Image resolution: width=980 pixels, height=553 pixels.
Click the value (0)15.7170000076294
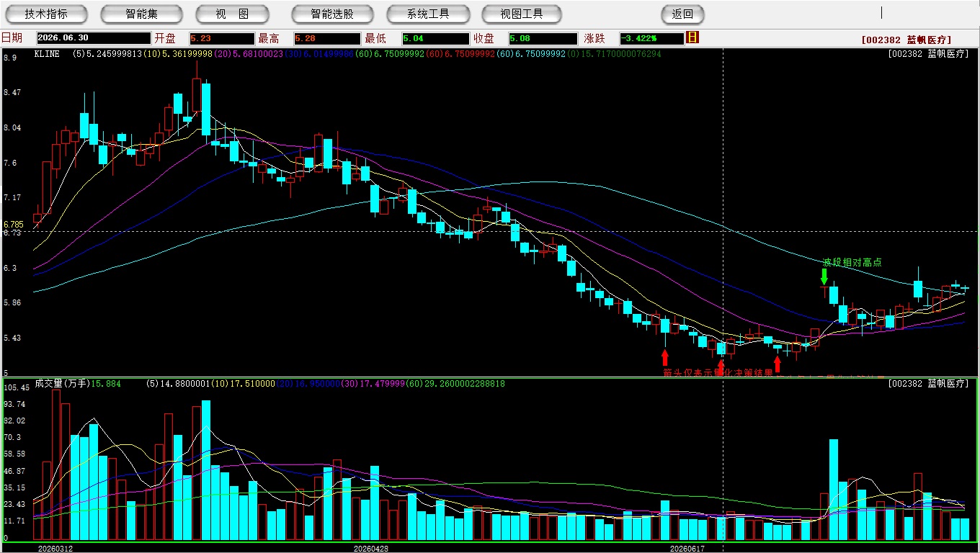(614, 53)
